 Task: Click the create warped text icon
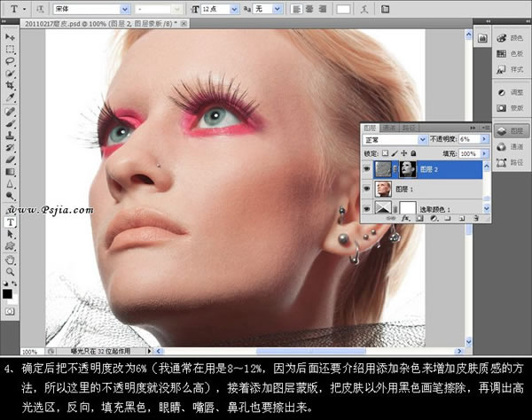click(364, 9)
